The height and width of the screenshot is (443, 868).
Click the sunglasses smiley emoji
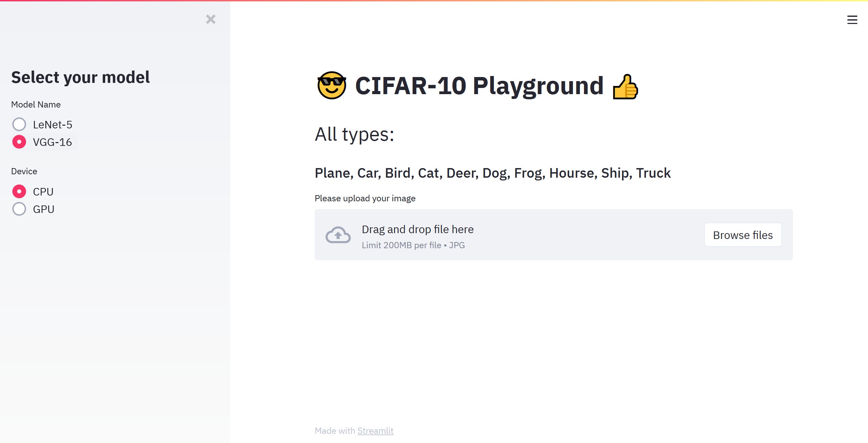pos(331,86)
